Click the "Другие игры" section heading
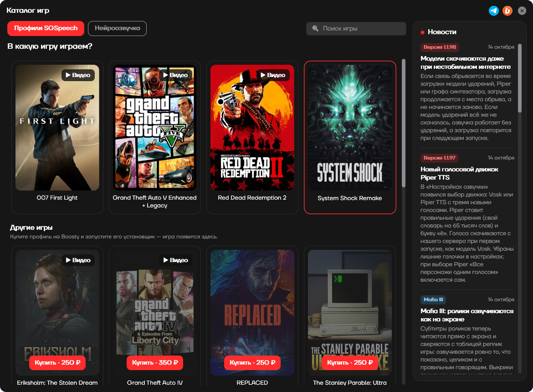The height and width of the screenshot is (392, 533). point(31,227)
